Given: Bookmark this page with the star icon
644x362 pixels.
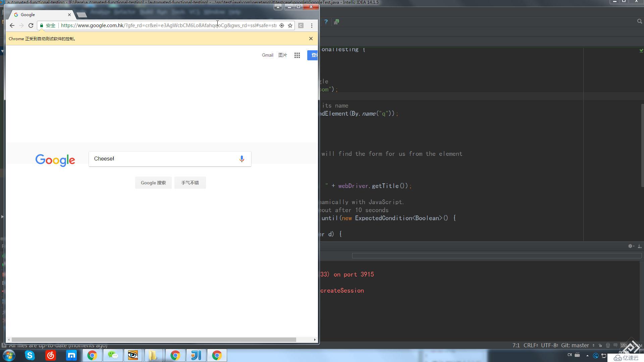Looking at the screenshot, I should (290, 25).
